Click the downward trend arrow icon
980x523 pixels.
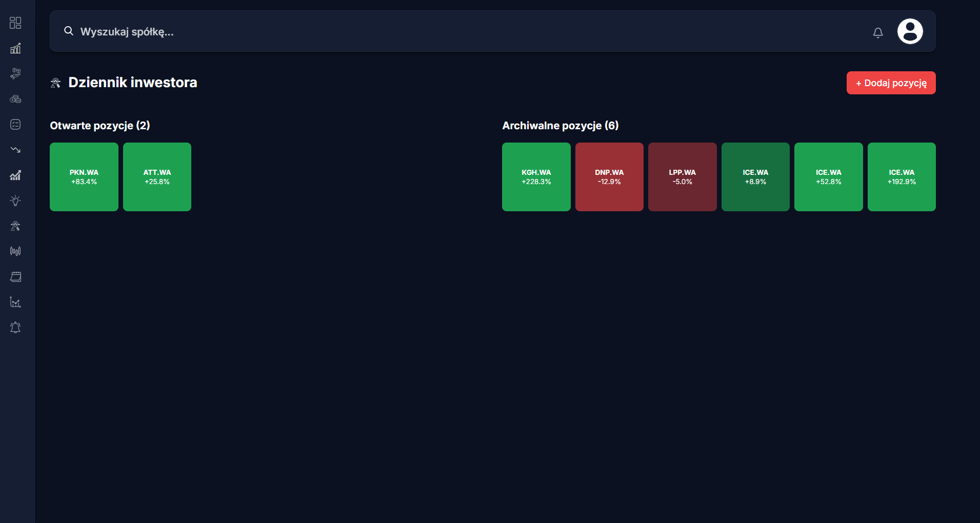15,150
